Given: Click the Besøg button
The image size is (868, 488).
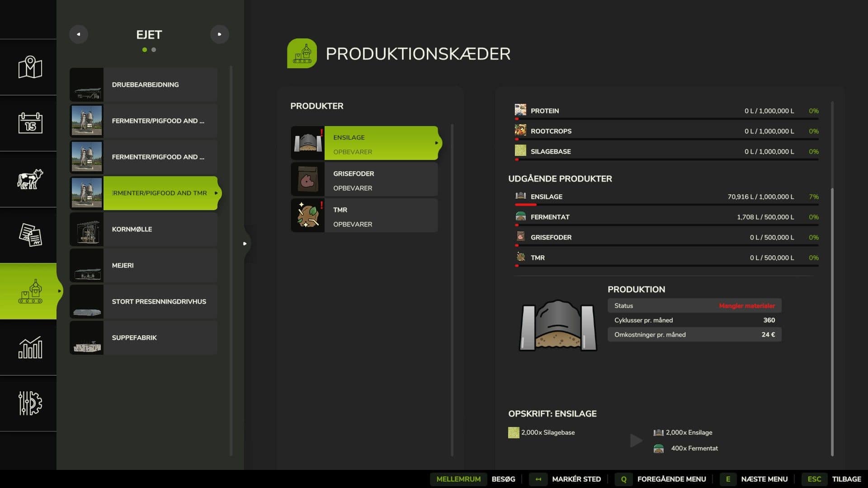Looking at the screenshot, I should click(503, 479).
